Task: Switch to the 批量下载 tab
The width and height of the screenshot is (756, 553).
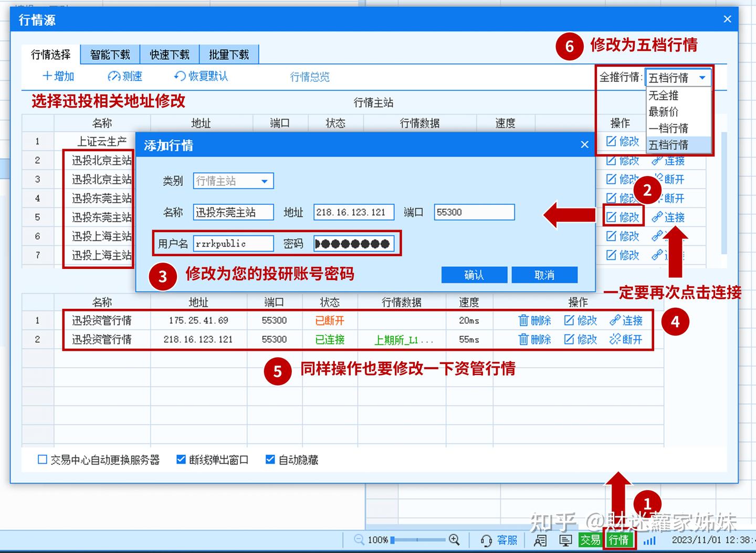Action: coord(229,54)
